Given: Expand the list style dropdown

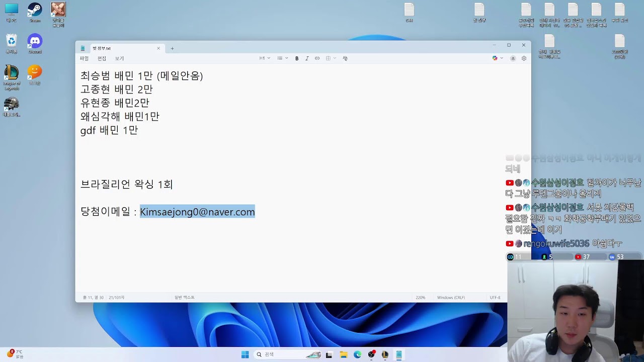Looking at the screenshot, I should [x=283, y=58].
